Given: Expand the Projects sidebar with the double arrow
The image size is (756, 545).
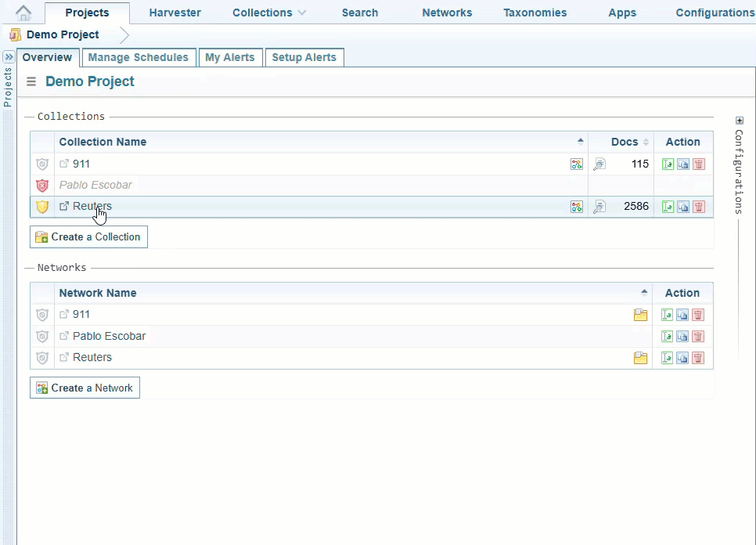Looking at the screenshot, I should (9, 57).
